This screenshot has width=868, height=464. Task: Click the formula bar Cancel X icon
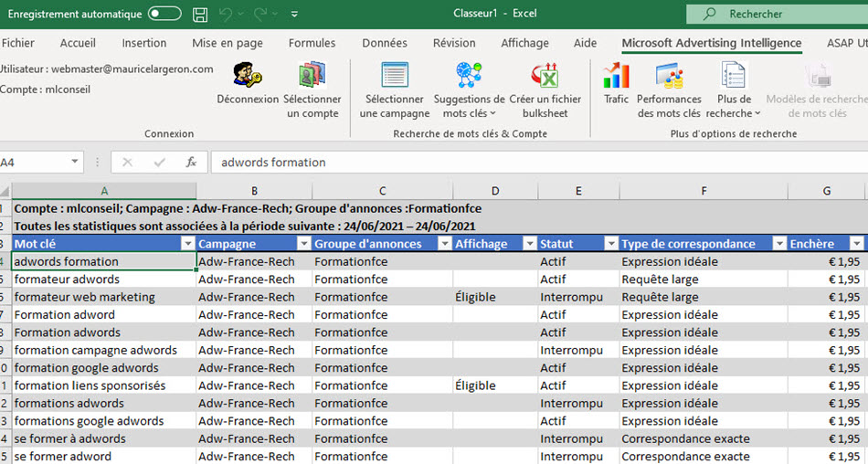tap(127, 163)
